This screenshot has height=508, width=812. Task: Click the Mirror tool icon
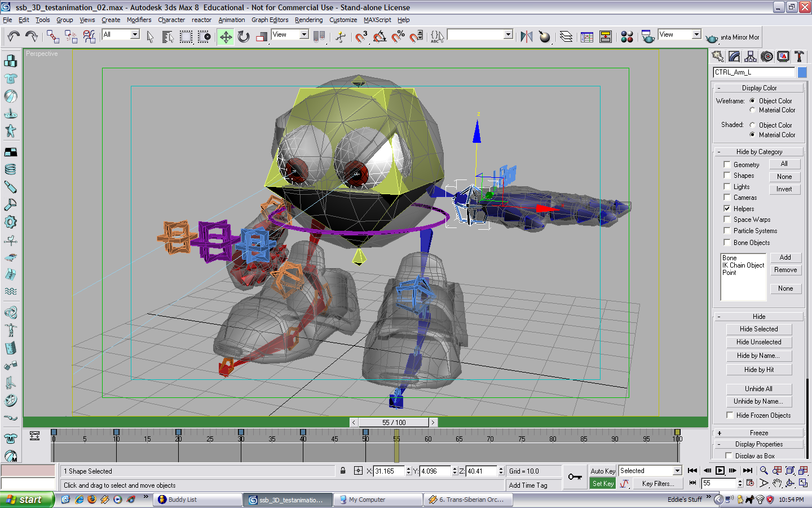[527, 37]
